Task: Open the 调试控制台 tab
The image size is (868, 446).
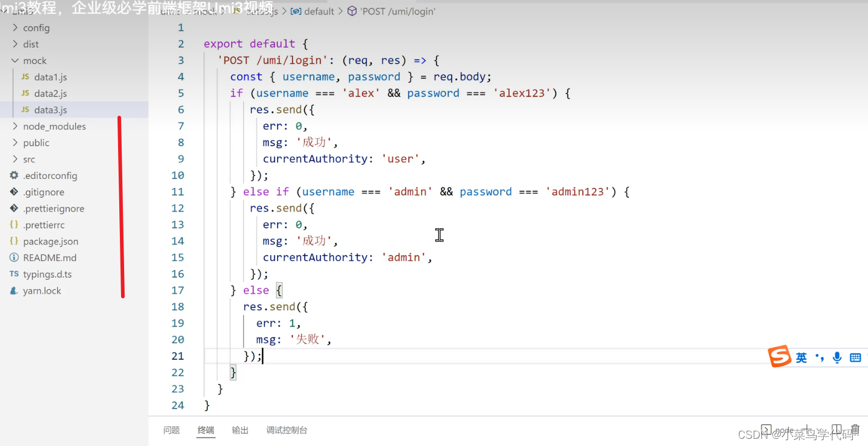Action: tap(287, 430)
